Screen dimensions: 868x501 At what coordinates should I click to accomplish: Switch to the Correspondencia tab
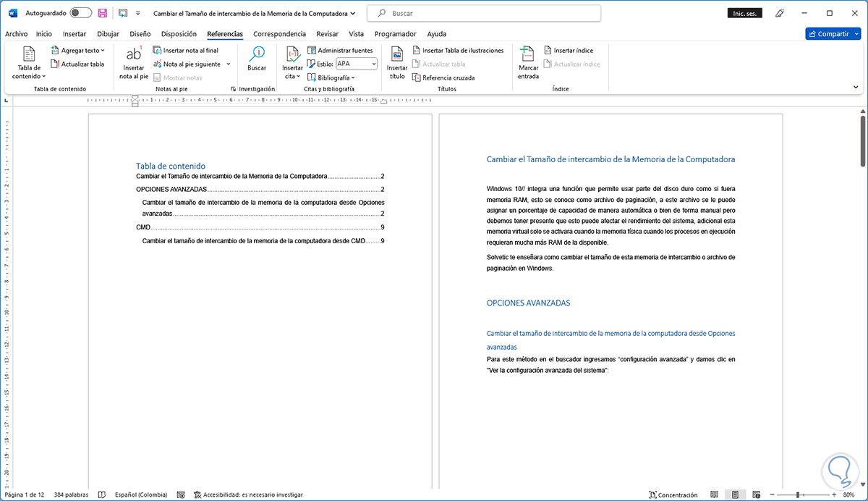click(279, 33)
